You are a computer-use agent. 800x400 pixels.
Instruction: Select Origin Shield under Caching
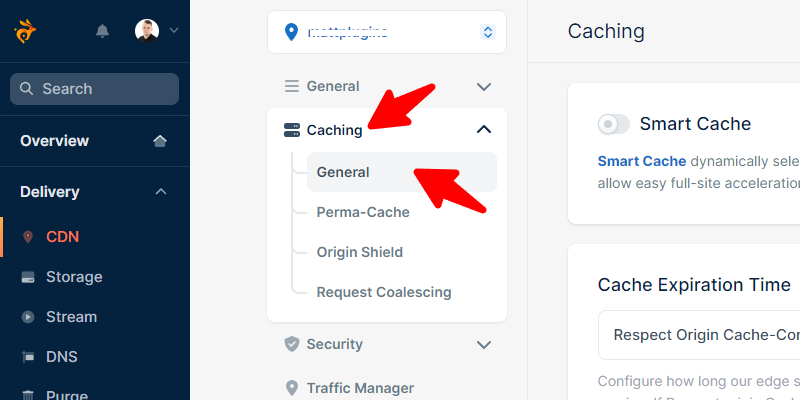pyautogui.click(x=360, y=253)
